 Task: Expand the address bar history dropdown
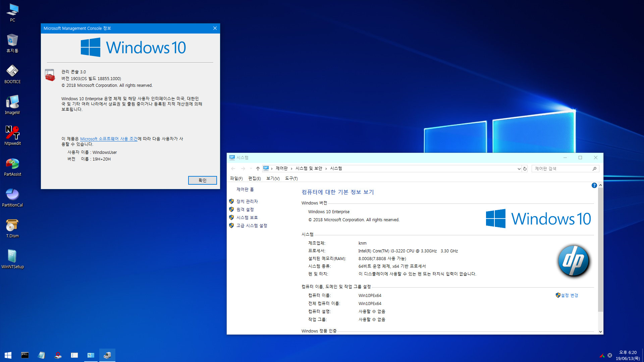(x=519, y=169)
